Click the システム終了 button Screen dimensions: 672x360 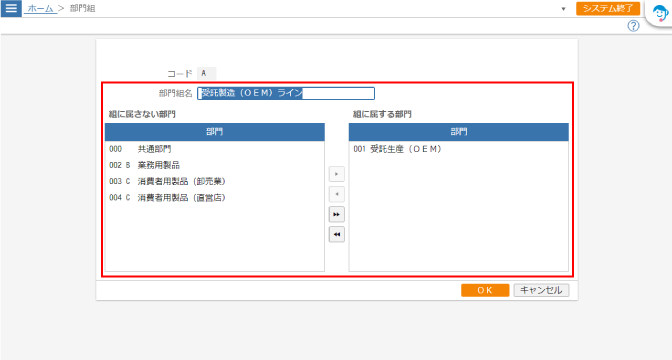click(608, 8)
